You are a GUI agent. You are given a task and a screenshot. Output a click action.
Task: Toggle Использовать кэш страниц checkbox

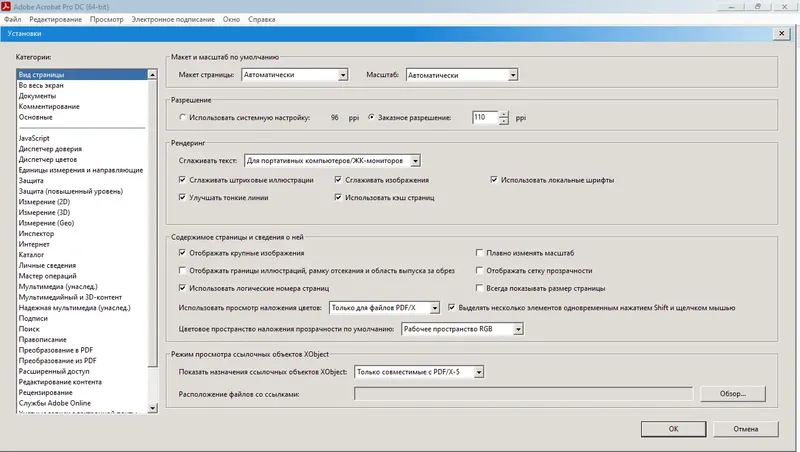coord(338,197)
